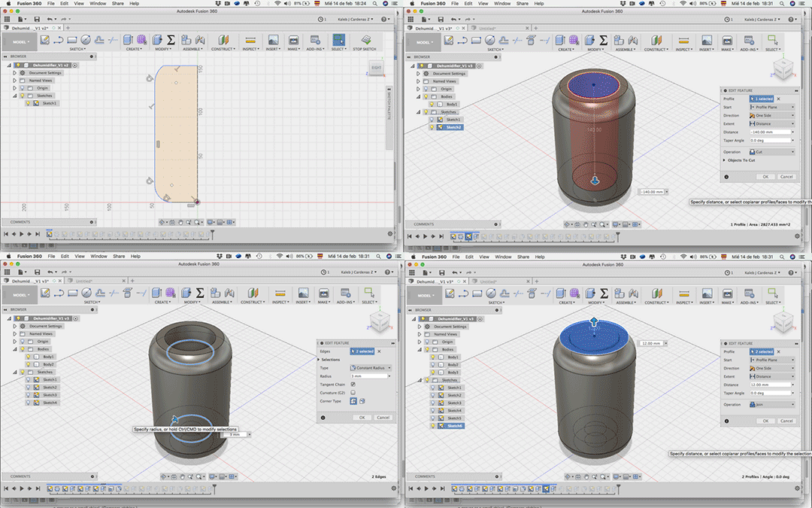Click the Distance field showing 12.00 mm

tap(770, 385)
